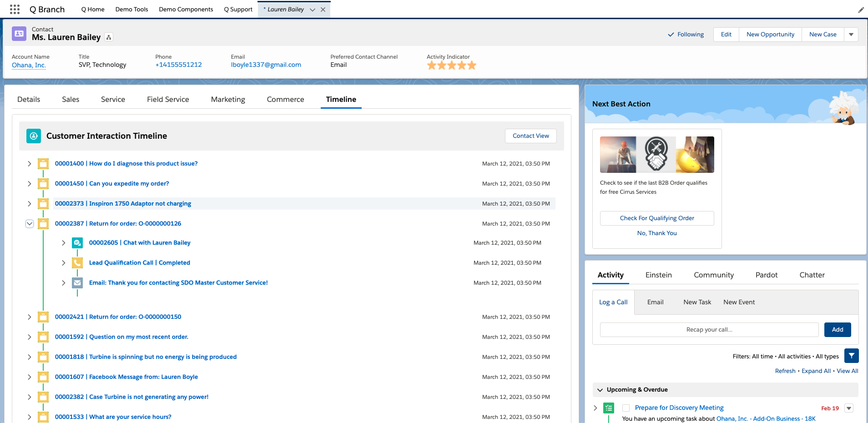
Task: Click the Customer Interaction Timeline header icon
Action: tap(34, 136)
